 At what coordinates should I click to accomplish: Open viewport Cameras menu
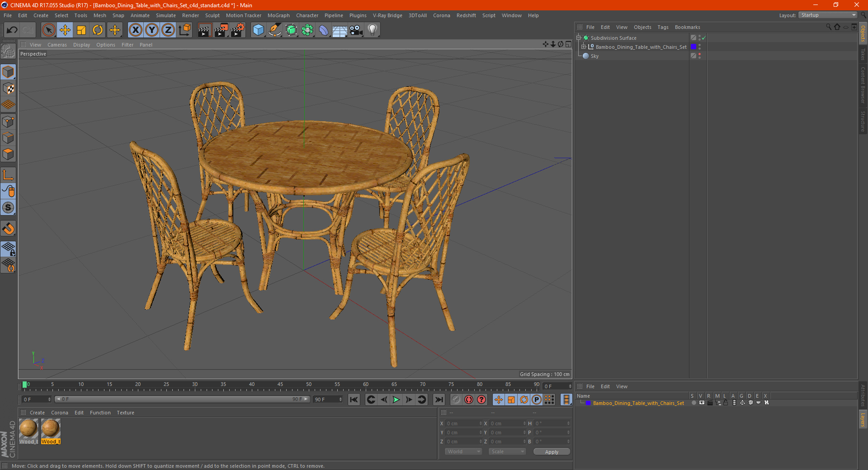57,45
